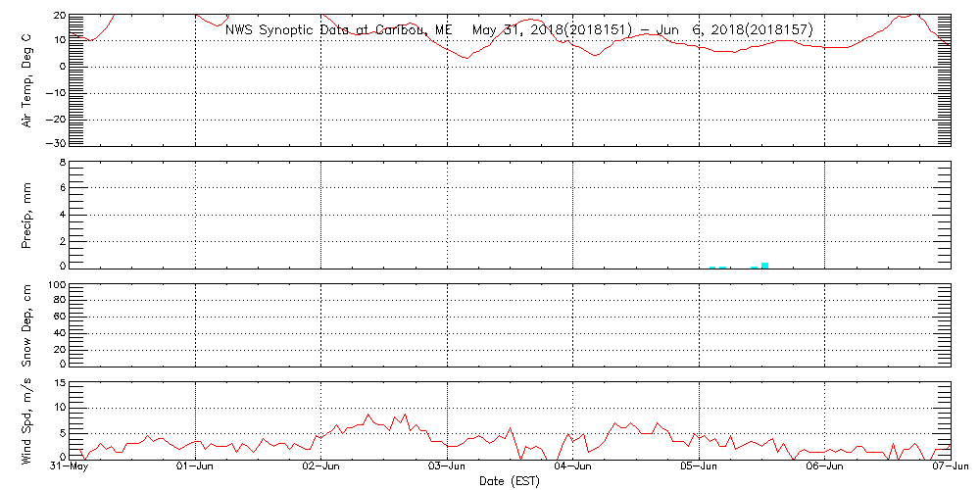Click the tallest cyan precipitation bar
Image resolution: width=980 pixels, height=490 pixels.
[x=764, y=265]
